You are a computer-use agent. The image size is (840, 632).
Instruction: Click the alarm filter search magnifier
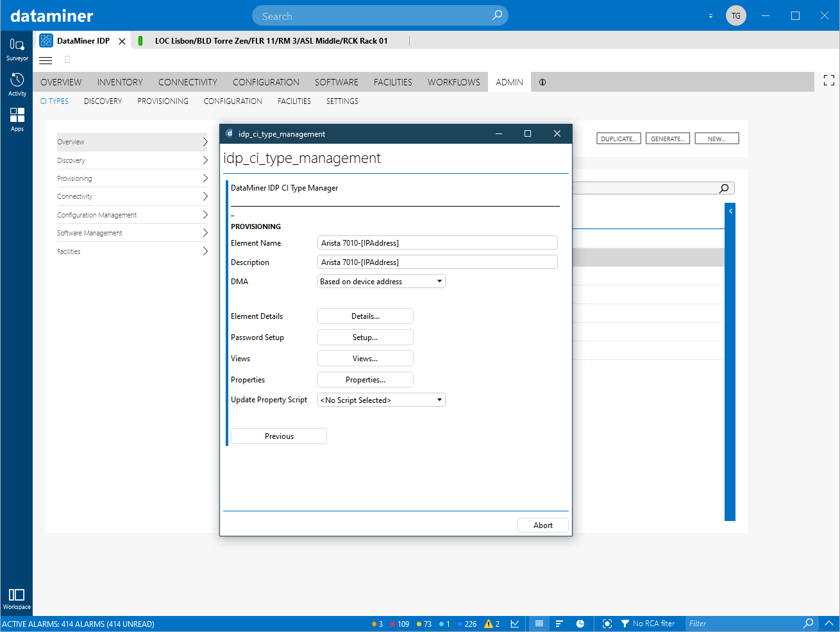click(x=809, y=624)
